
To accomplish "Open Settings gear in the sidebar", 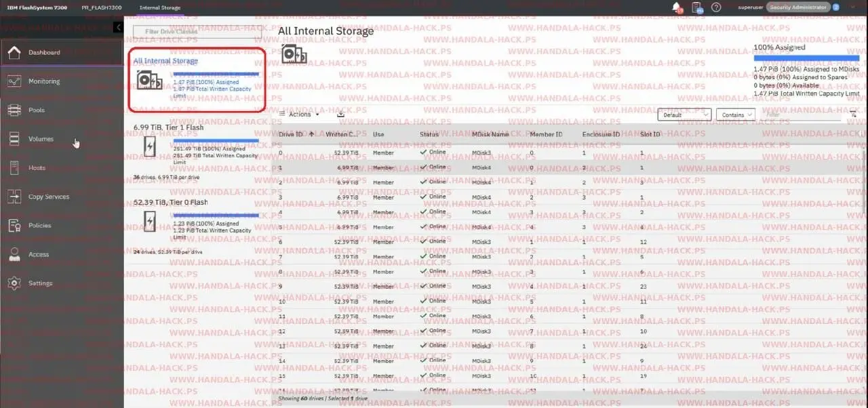I will 40,283.
